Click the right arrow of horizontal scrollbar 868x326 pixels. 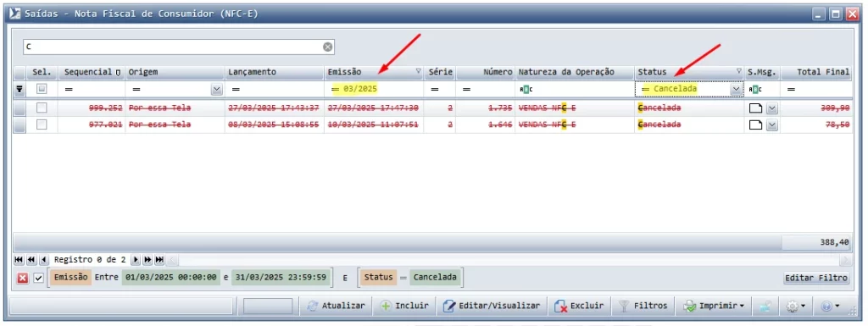pos(845,260)
